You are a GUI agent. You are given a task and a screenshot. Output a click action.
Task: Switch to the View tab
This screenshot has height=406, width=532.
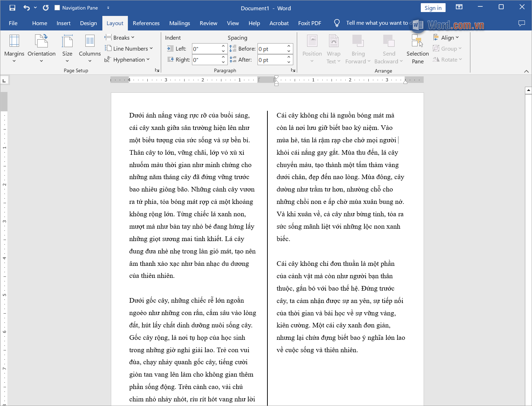coord(233,23)
